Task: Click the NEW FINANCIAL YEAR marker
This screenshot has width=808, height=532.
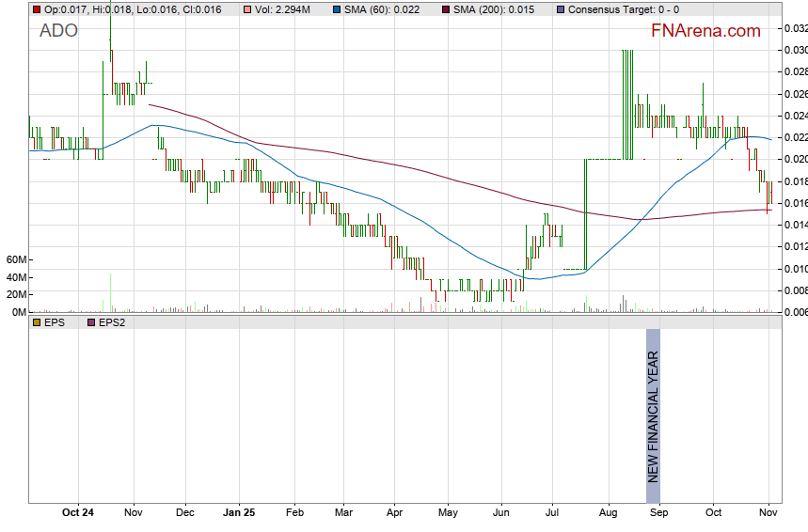Action: pyautogui.click(x=653, y=406)
